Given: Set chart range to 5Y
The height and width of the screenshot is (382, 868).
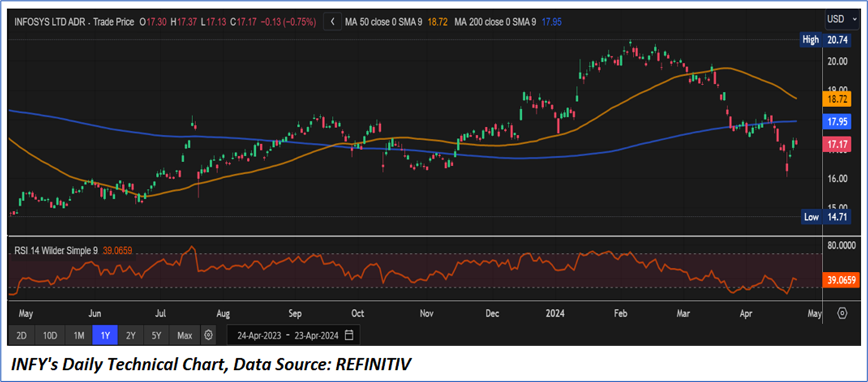Looking at the screenshot, I should (157, 335).
